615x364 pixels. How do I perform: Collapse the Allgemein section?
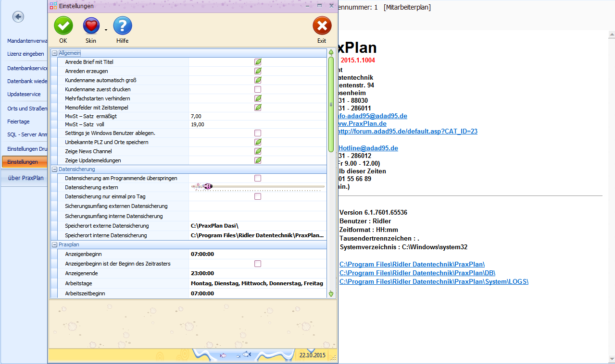point(55,53)
